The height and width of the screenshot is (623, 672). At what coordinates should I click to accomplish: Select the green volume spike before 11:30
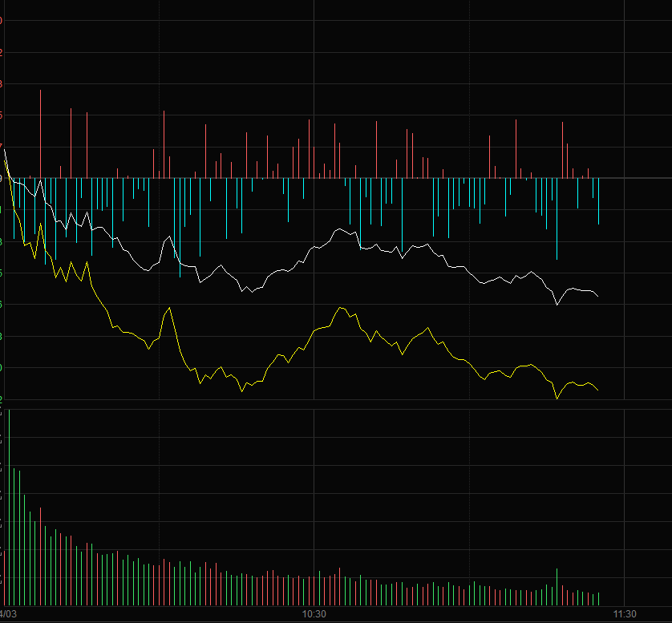pyautogui.click(x=557, y=585)
